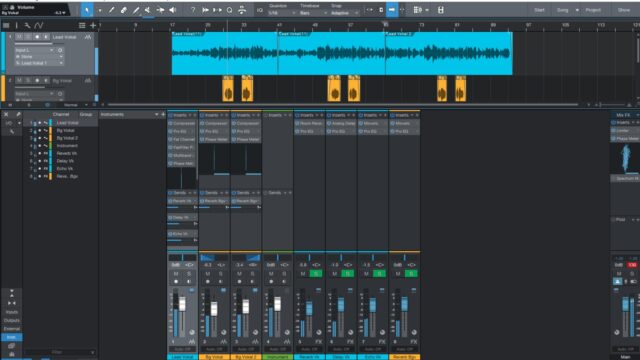This screenshot has width=640, height=360.
Task: Select Lead Vokal row in channel list
Action: [61, 123]
